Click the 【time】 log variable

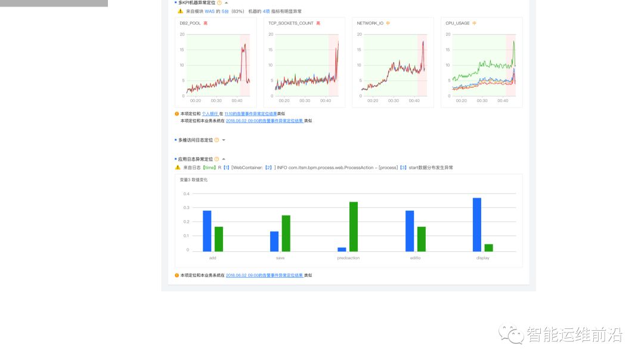point(209,168)
